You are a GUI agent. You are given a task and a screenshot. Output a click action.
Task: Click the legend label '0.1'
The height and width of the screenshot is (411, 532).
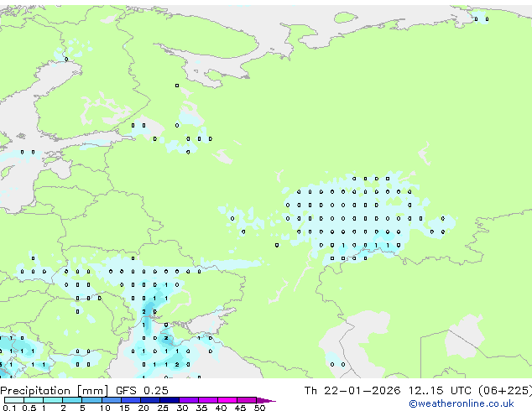pos(9,408)
